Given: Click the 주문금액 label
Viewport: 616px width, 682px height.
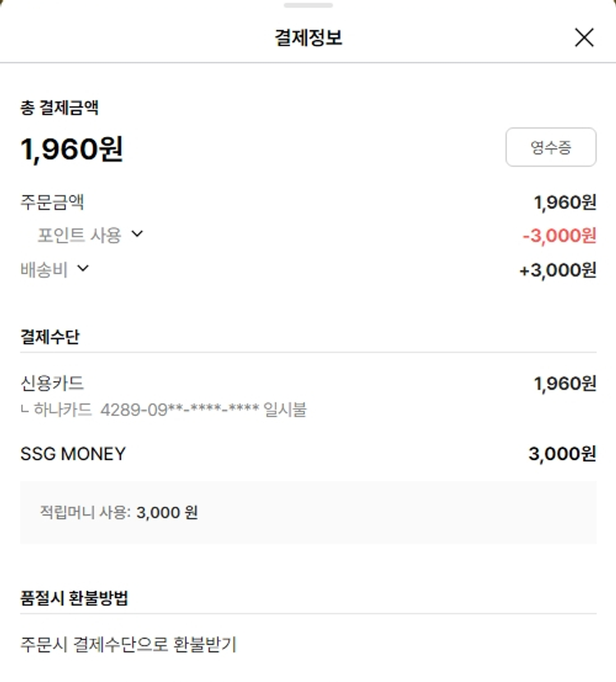Looking at the screenshot, I should (x=53, y=201).
